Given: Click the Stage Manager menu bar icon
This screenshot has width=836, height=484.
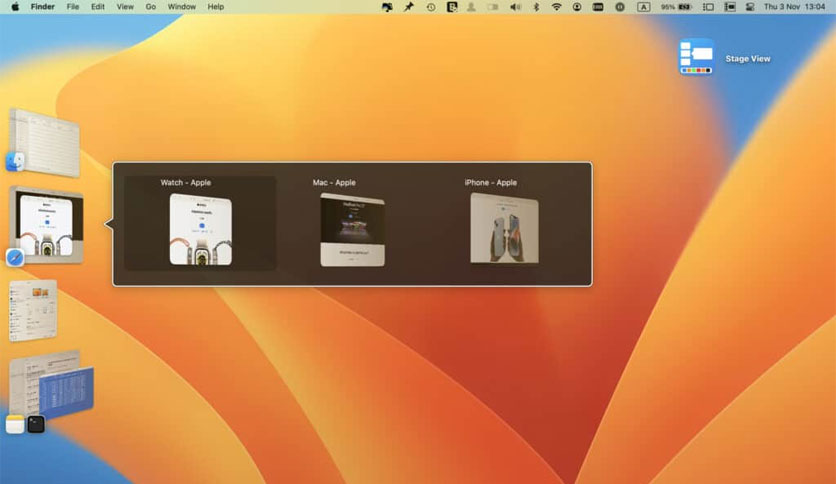Looking at the screenshot, I should pyautogui.click(x=708, y=7).
